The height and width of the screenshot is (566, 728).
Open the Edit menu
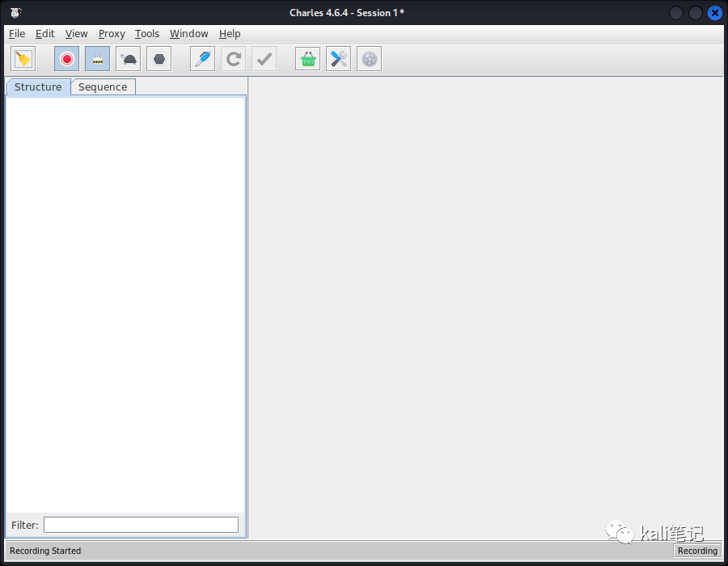coord(45,34)
